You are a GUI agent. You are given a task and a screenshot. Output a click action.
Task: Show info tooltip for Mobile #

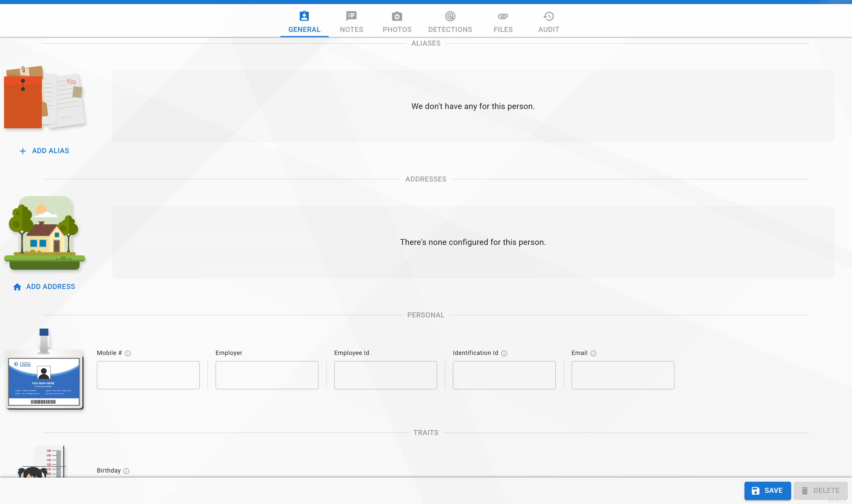128,353
